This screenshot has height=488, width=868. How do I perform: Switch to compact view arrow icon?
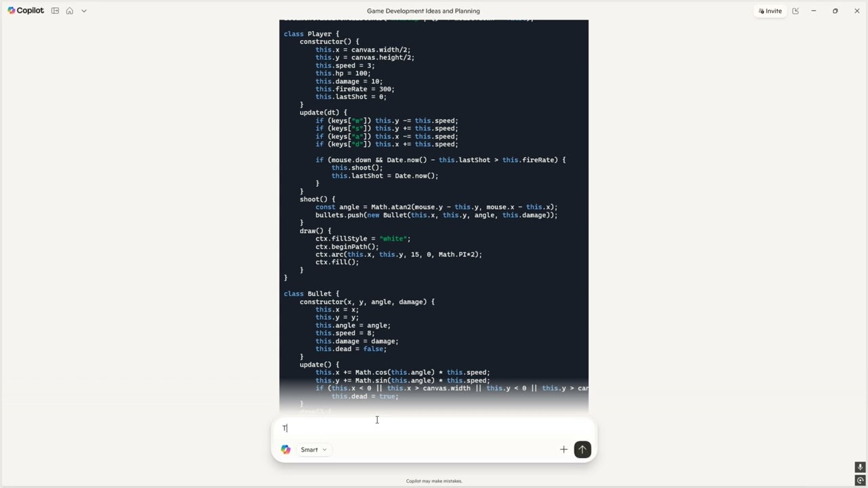[795, 11]
